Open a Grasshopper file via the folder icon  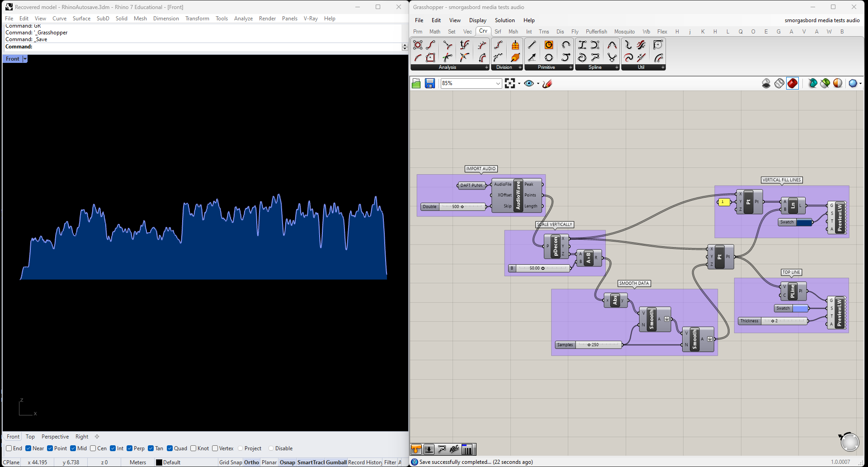point(416,83)
